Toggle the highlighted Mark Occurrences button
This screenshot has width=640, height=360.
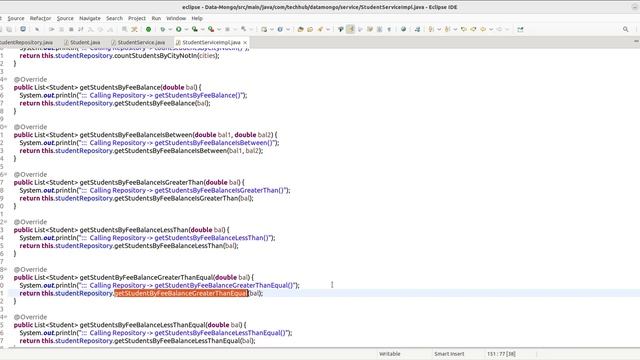coord(350,29)
